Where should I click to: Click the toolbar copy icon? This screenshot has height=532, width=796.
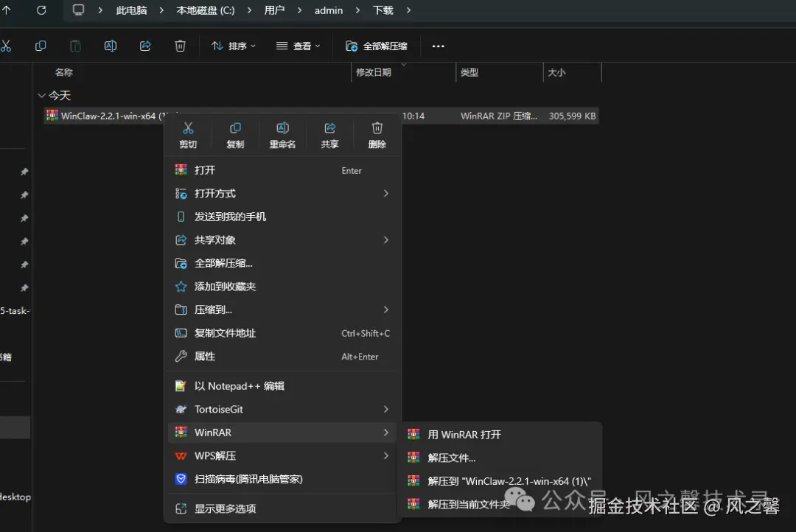click(41, 46)
